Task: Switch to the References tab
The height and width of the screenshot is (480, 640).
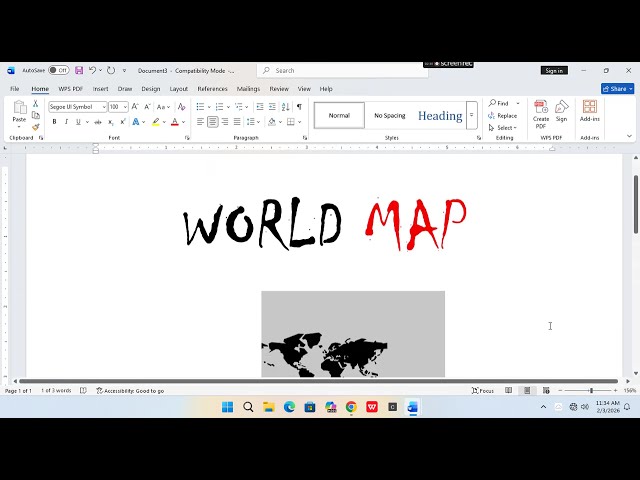Action: pyautogui.click(x=212, y=89)
